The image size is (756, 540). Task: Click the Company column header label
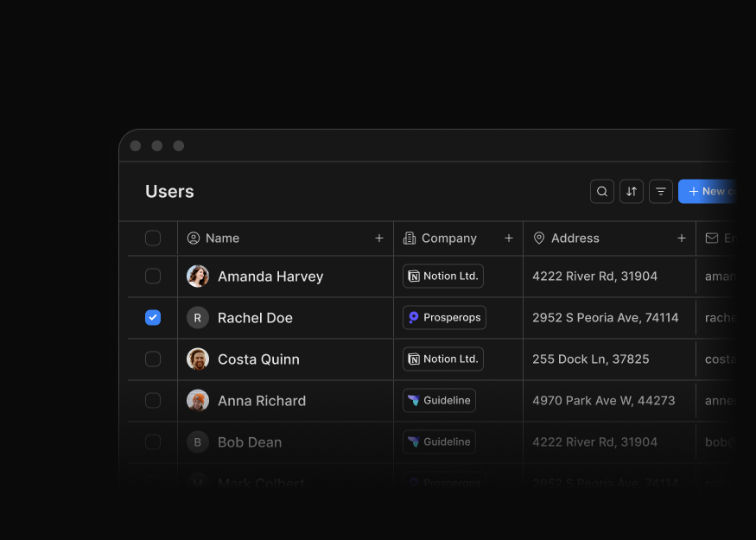click(x=449, y=238)
